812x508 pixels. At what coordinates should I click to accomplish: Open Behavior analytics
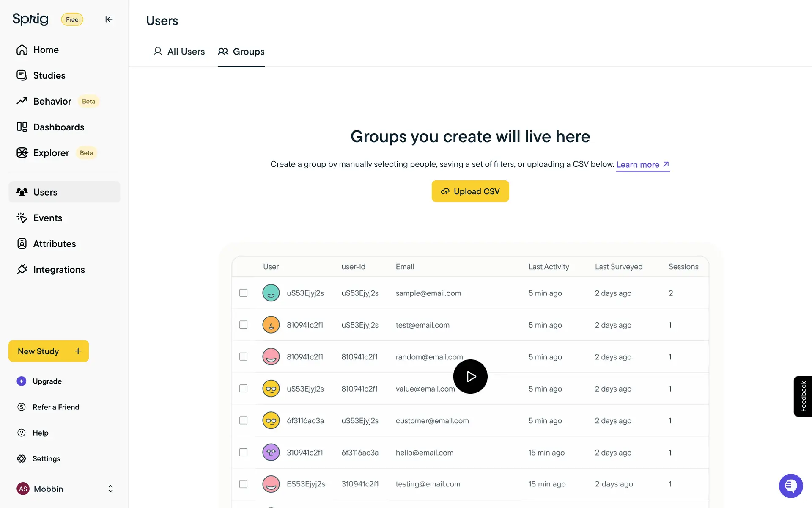pyautogui.click(x=52, y=102)
